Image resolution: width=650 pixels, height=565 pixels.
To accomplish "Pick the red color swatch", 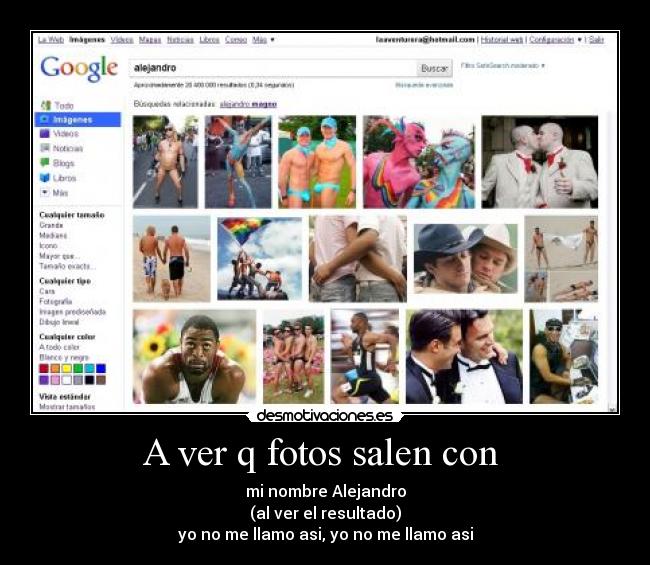I will coord(44,369).
